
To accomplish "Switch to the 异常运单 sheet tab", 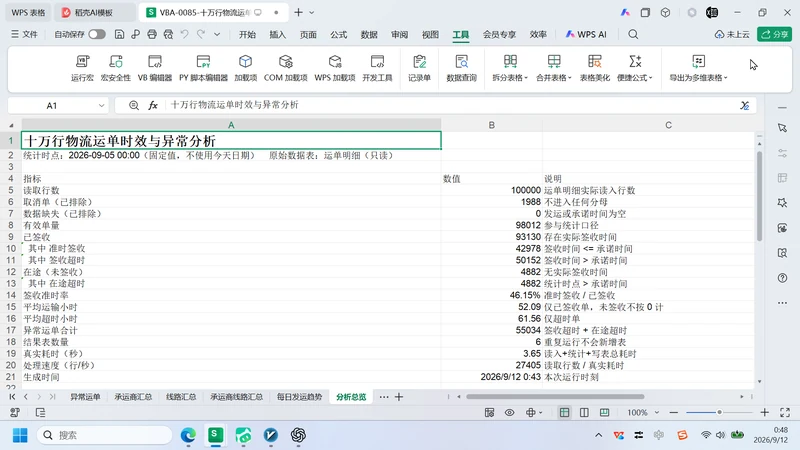I will [x=85, y=396].
